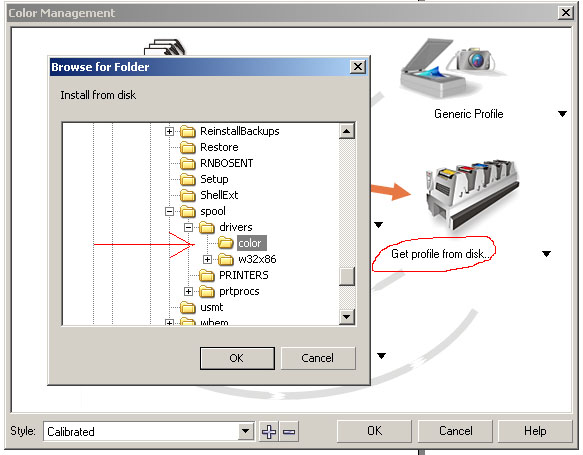Select the w32x86 label
The width and height of the screenshot is (583, 455).
pos(257,259)
